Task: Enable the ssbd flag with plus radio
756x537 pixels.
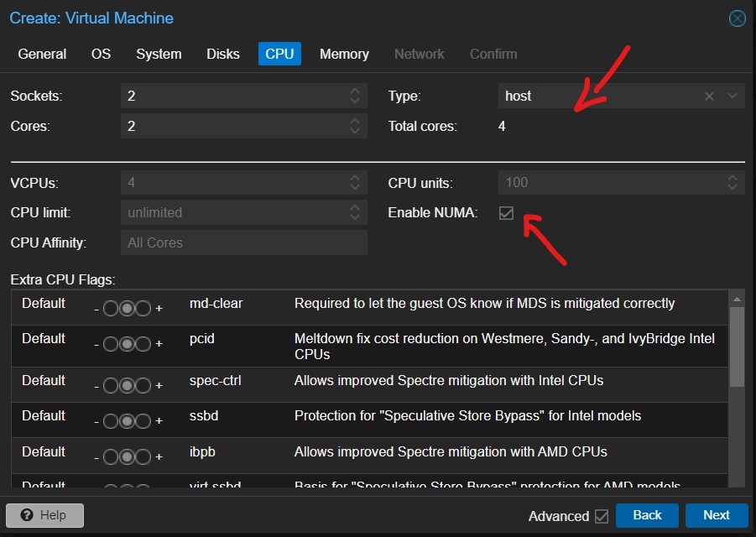Action: click(143, 420)
